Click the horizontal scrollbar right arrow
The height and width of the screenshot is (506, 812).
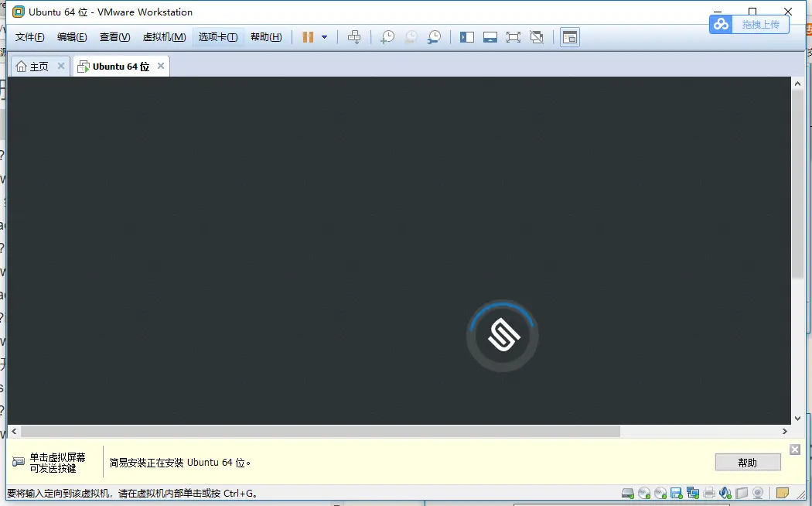(x=785, y=432)
